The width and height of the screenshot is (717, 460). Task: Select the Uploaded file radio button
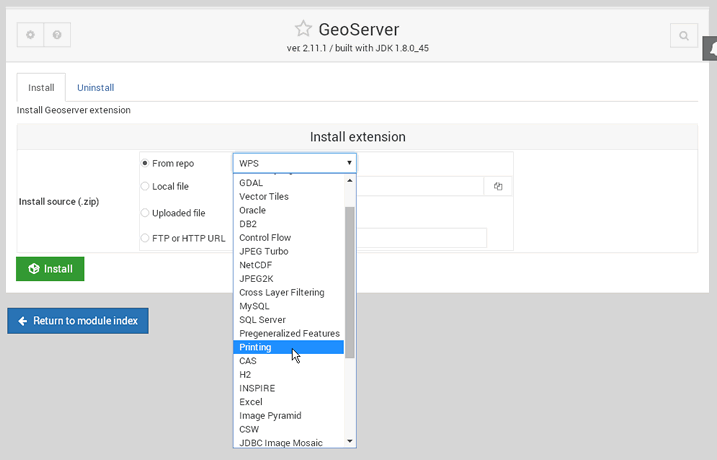[145, 213]
